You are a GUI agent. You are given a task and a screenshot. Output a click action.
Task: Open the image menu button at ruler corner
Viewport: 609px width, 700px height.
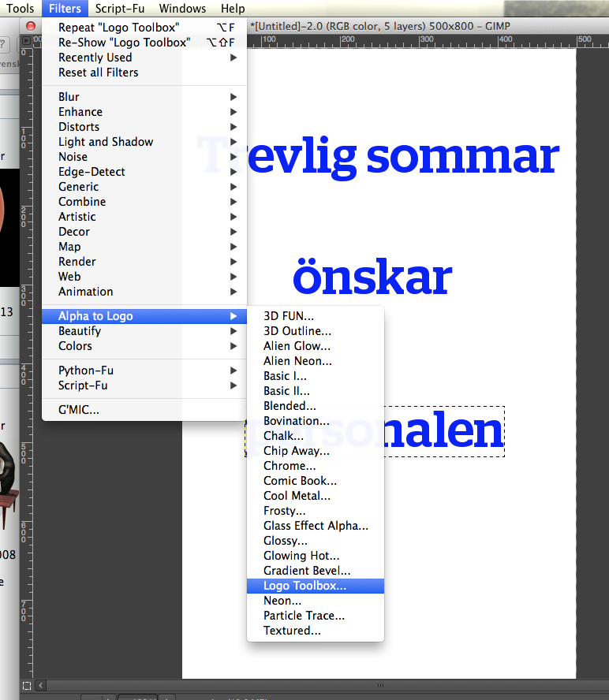pyautogui.click(x=26, y=41)
